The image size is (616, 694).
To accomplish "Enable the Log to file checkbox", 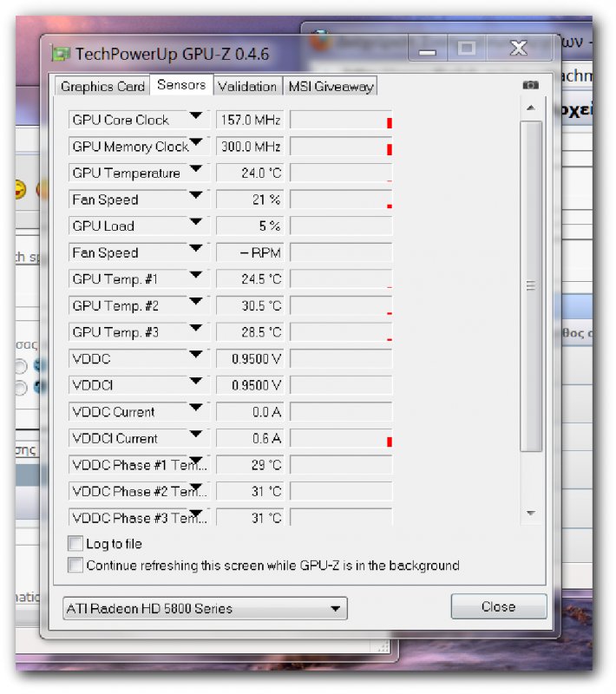I will pyautogui.click(x=75, y=543).
